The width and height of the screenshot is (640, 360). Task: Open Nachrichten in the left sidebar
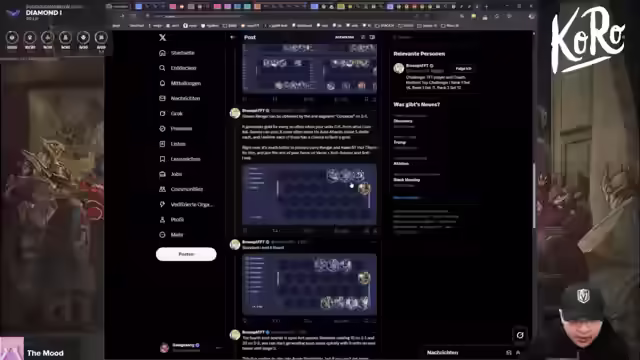coord(180,98)
